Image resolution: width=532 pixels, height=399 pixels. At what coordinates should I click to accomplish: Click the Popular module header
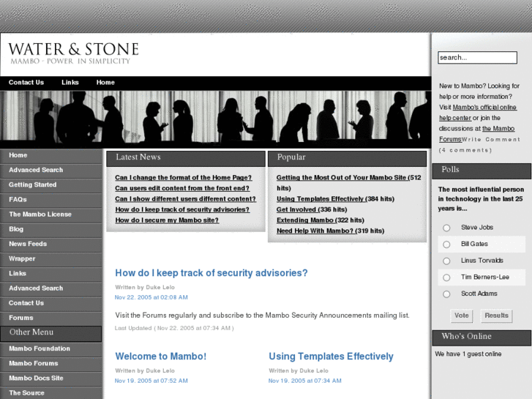coord(347,158)
